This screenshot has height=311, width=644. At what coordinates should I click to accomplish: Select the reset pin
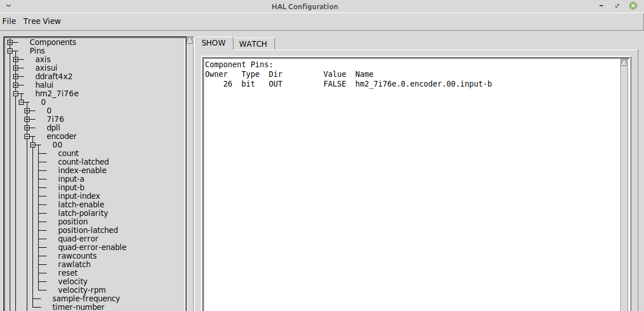tap(68, 273)
